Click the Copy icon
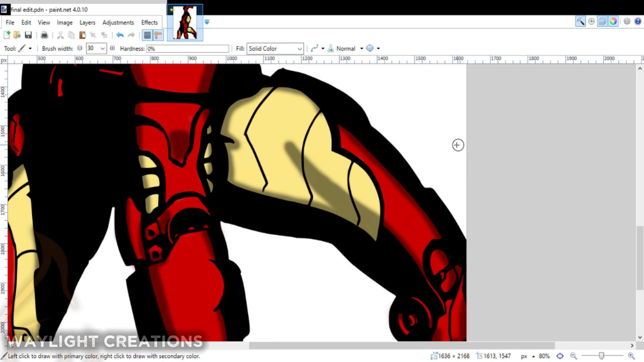This screenshot has height=362, width=644. [x=71, y=35]
